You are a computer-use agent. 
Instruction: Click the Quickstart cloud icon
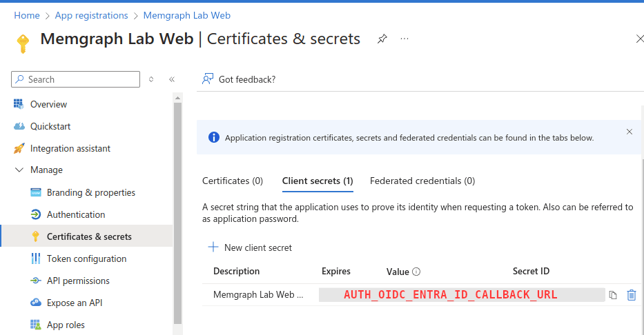click(19, 126)
